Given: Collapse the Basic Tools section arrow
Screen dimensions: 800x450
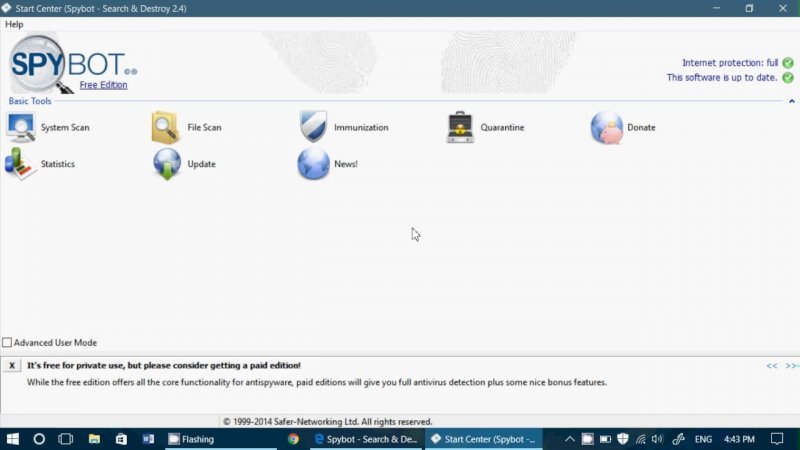Looking at the screenshot, I should [792, 101].
